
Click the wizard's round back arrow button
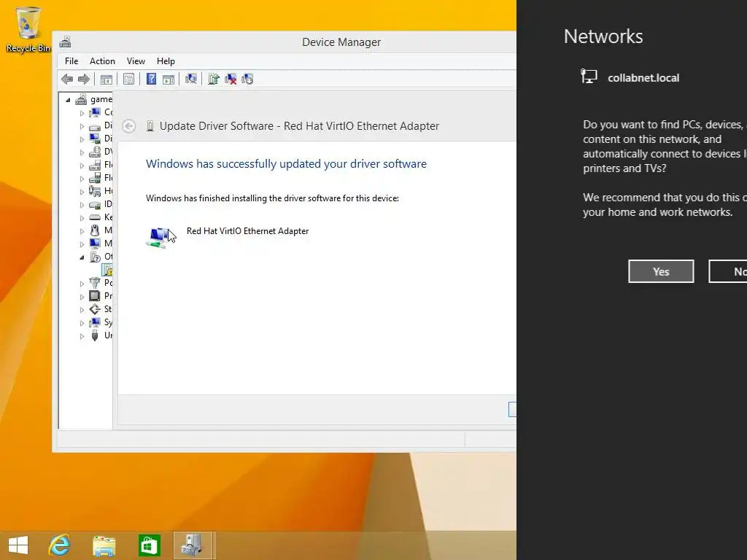click(128, 126)
